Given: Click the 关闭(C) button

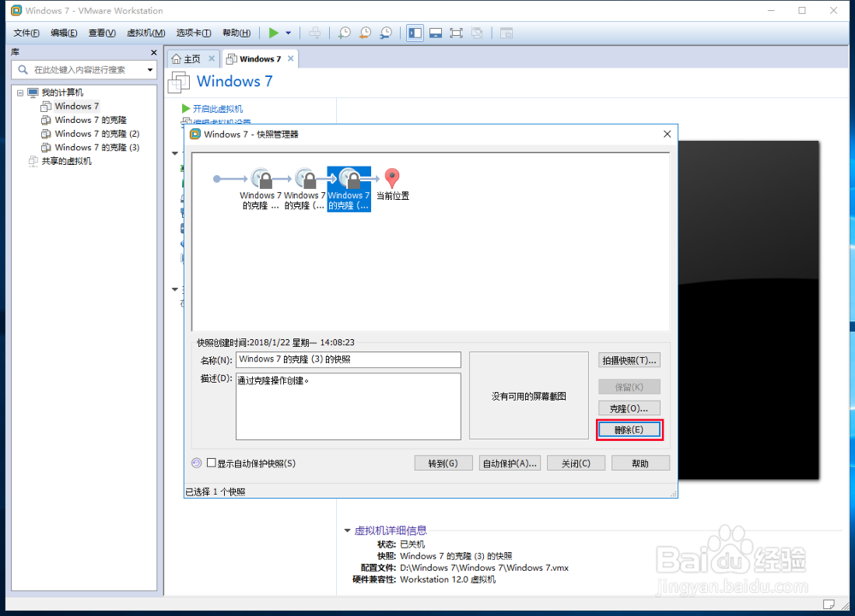Looking at the screenshot, I should (x=575, y=464).
